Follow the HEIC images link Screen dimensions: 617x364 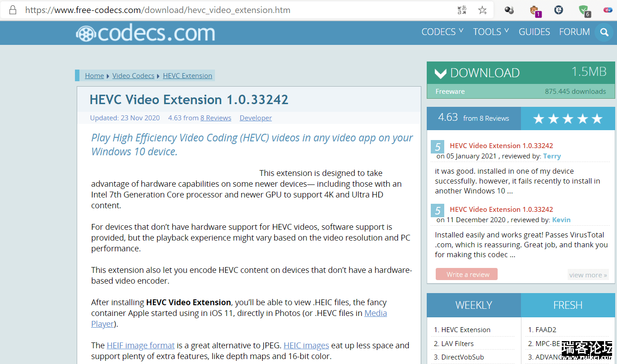(x=306, y=345)
